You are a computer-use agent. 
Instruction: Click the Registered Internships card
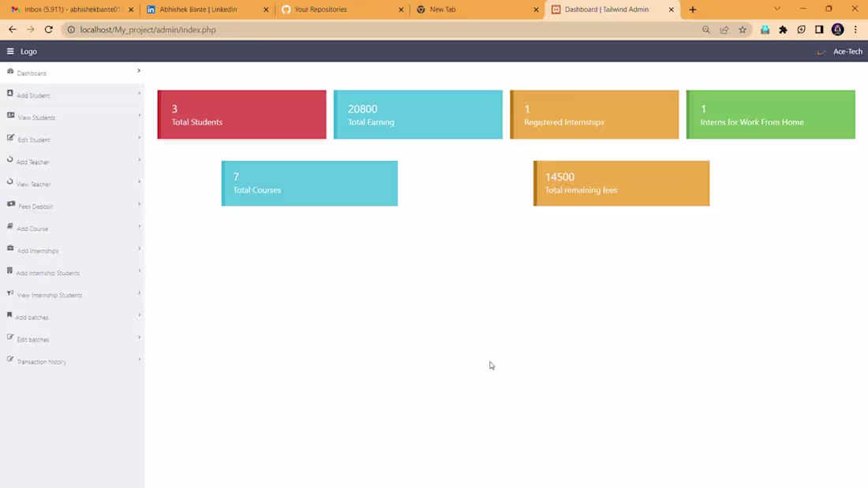594,114
